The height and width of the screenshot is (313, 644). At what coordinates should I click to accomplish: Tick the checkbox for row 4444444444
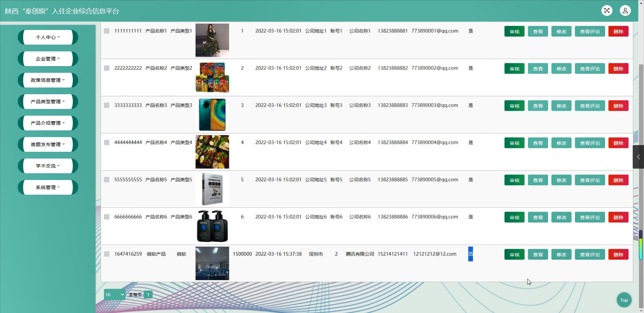coord(107,142)
